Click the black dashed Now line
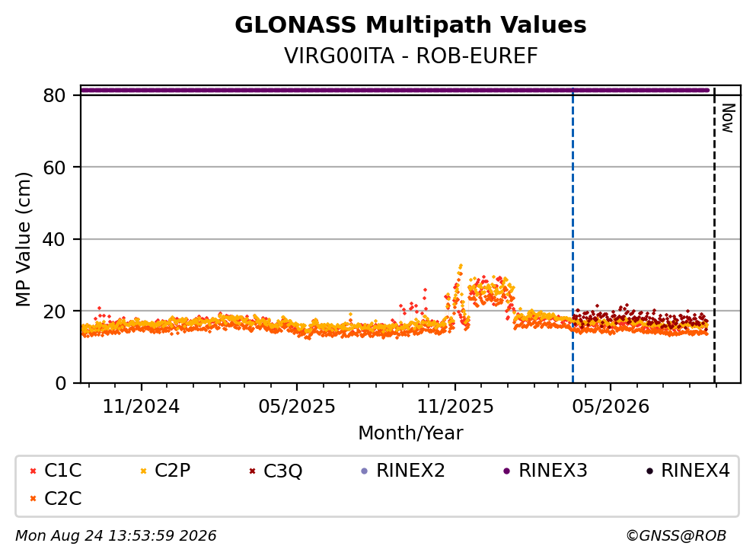The height and width of the screenshot is (559, 756). click(x=715, y=235)
